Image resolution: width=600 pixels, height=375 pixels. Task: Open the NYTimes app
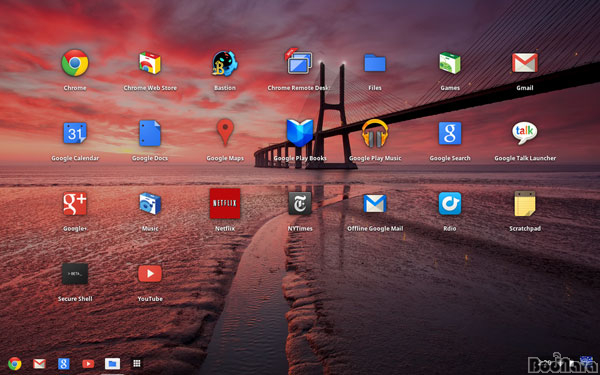300,203
